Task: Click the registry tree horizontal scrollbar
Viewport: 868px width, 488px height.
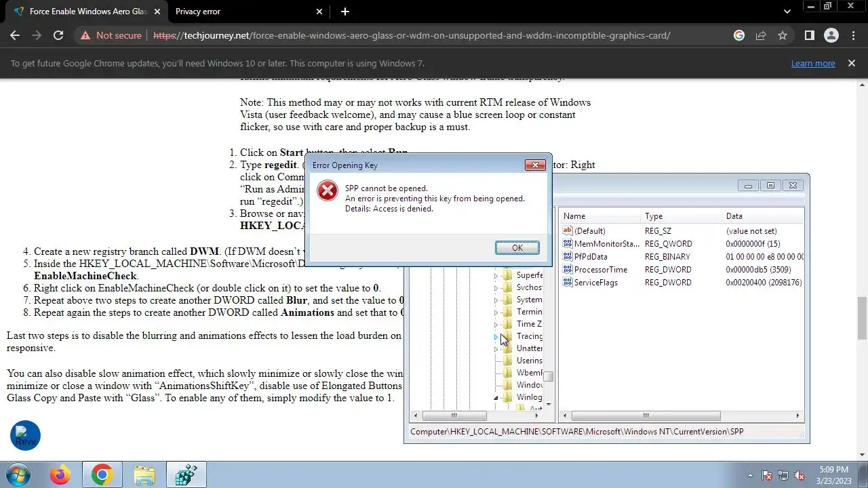Action: [x=454, y=415]
